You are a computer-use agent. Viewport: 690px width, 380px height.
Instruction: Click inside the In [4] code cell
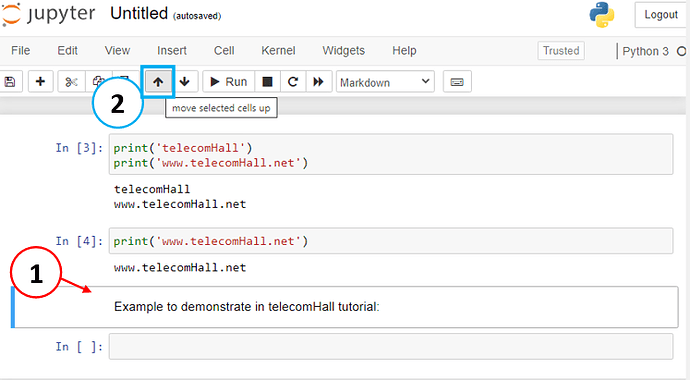[391, 241]
